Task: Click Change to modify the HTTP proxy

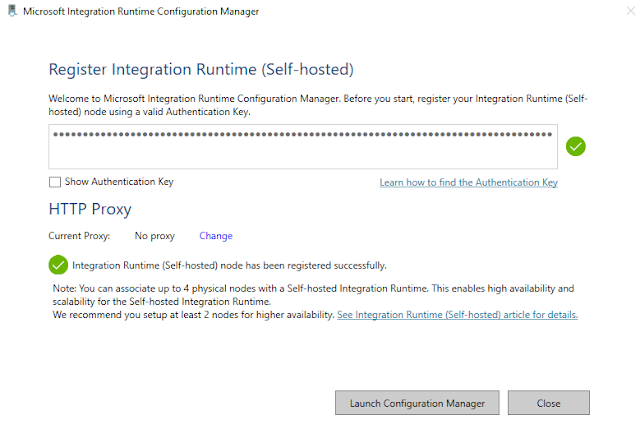Action: pyautogui.click(x=216, y=236)
